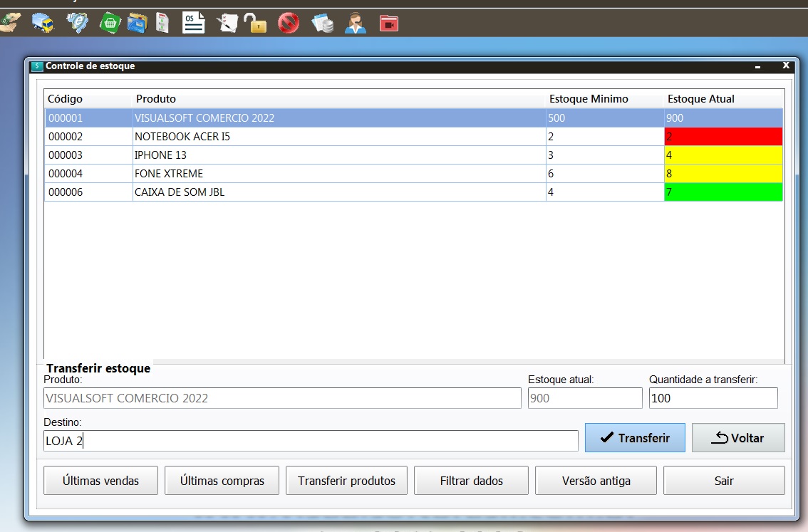The width and height of the screenshot is (808, 532).
Task: Minimize the Controle de estoque window
Action: coord(757,66)
